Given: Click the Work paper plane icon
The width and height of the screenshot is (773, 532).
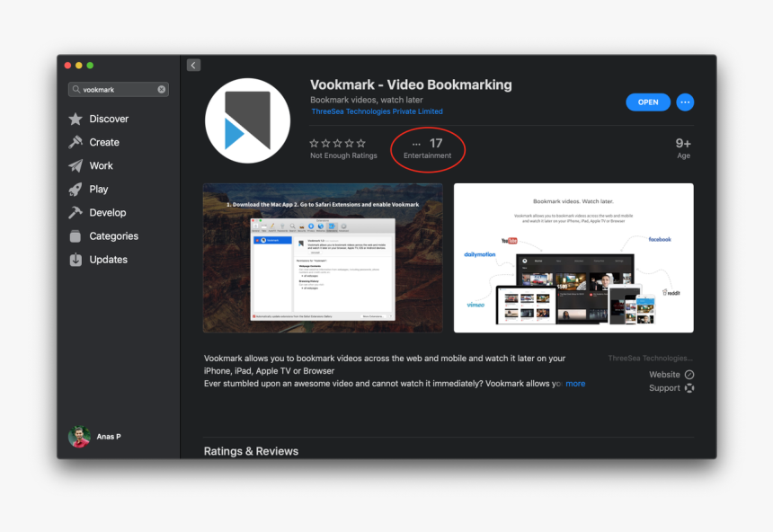Looking at the screenshot, I should tap(76, 165).
